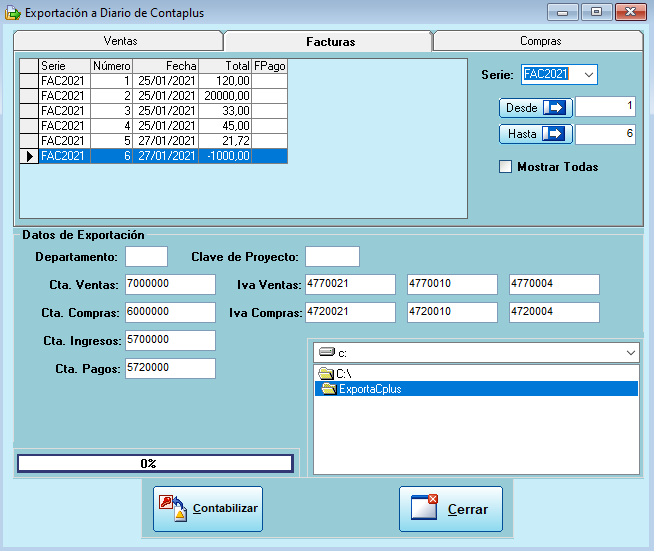Click the Hasta arrow icon
The height and width of the screenshot is (551, 654).
coord(553,134)
